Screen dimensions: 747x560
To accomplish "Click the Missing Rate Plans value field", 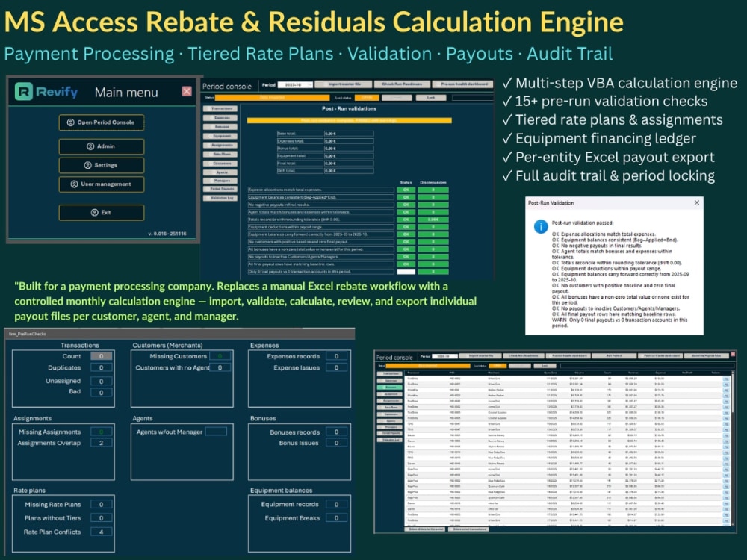I will click(x=101, y=504).
